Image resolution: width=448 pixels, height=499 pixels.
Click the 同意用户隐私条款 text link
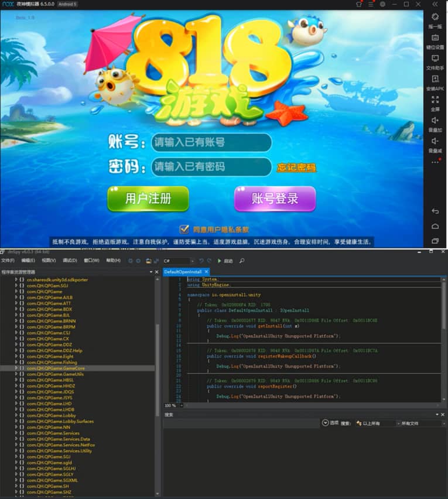221,230
